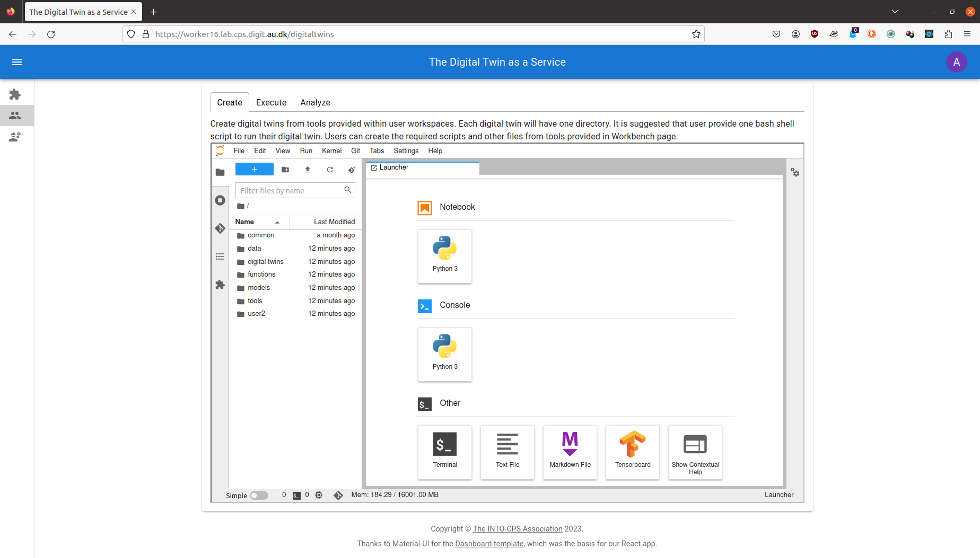Open the models folder

(x=295, y=288)
